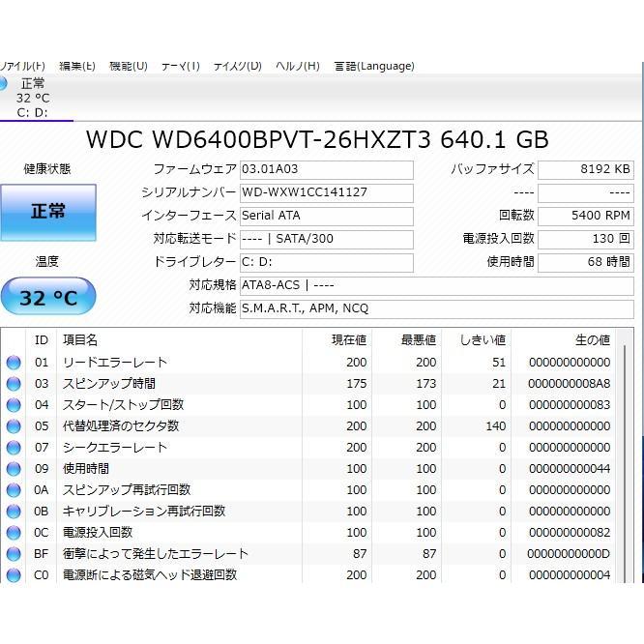This screenshot has width=644, height=644.
Task: Click the transfer mode field SATA/300
Action: (x=327, y=240)
